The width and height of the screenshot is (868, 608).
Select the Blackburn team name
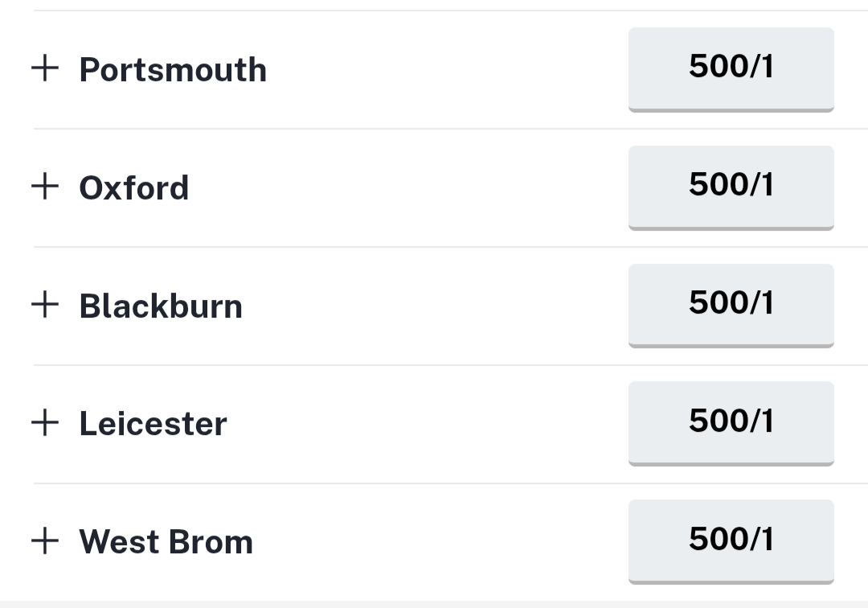[161, 306]
